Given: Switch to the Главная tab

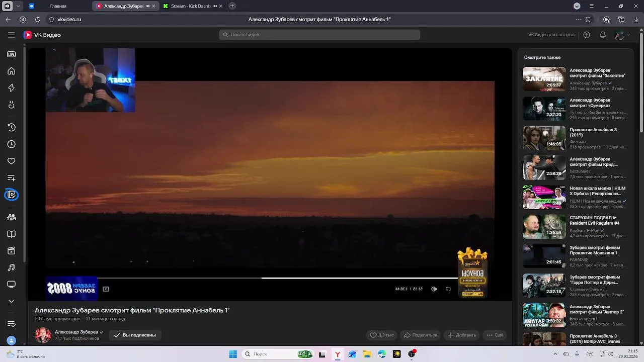Looking at the screenshot, I should [x=58, y=6].
